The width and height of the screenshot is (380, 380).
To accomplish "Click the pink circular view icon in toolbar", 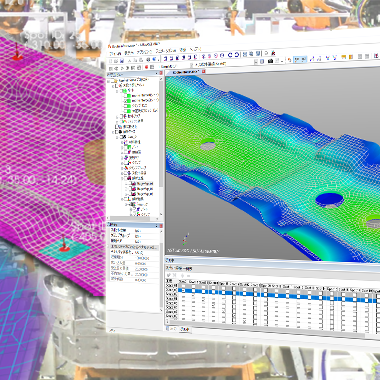I will point(216,56).
